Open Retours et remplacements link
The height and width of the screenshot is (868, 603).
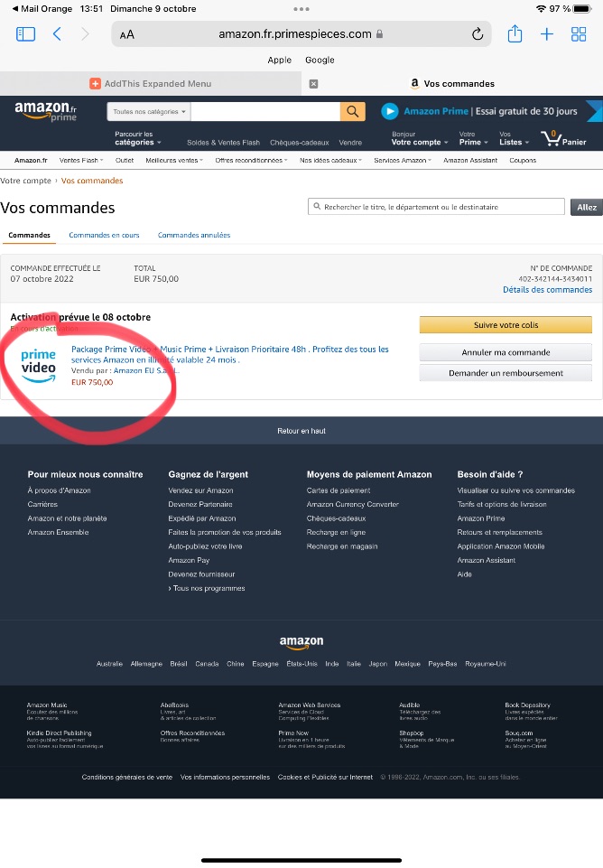coord(499,533)
